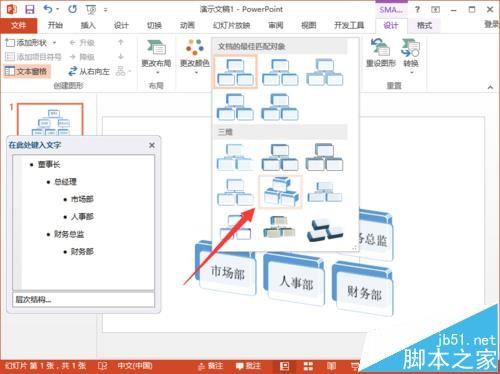Click 重设图形 reset graphic icon
500x374 pixels.
coord(381,53)
